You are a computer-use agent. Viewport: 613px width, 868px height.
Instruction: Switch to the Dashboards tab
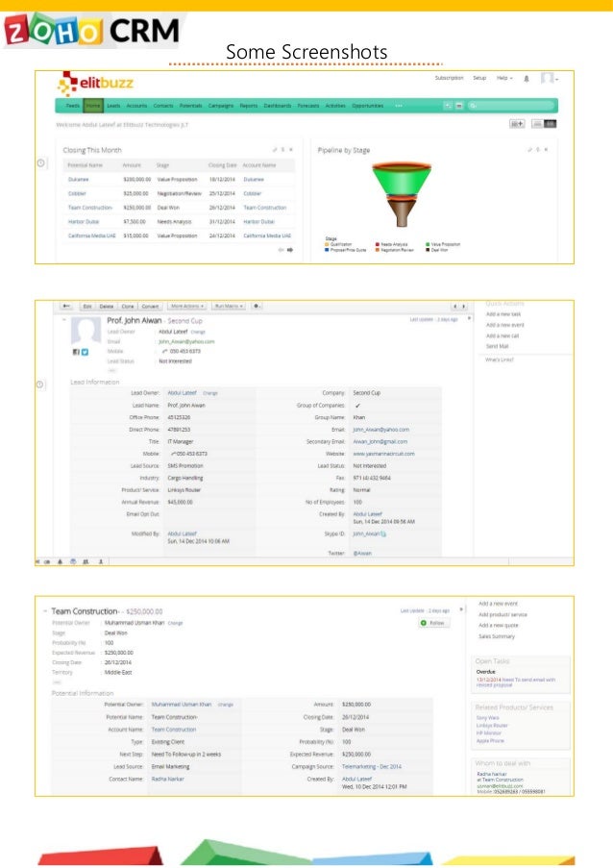tap(277, 106)
